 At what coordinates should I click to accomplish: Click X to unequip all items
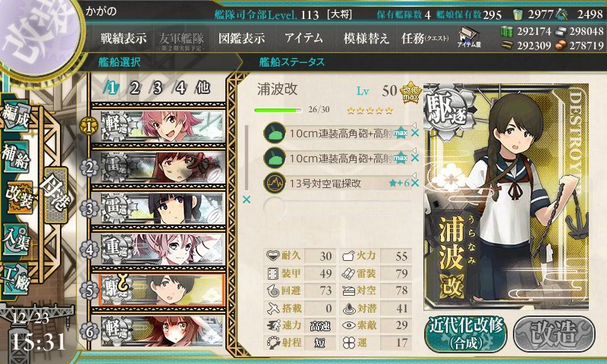coord(246,199)
